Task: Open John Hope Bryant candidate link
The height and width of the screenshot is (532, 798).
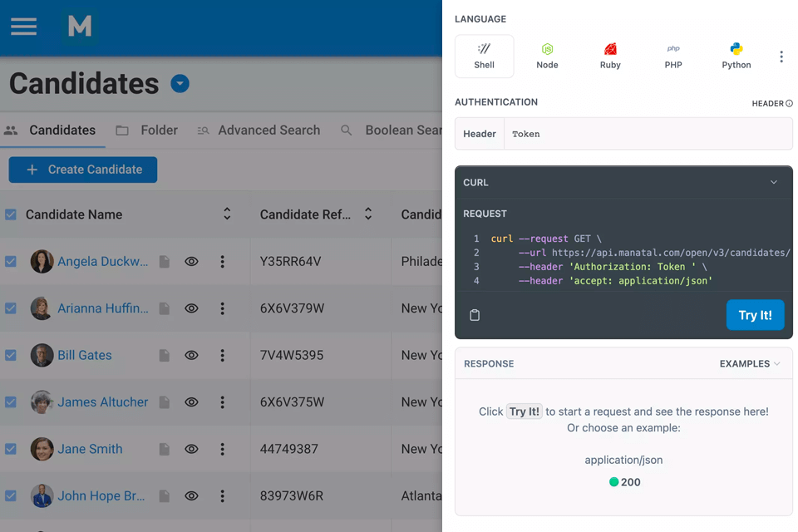Action: click(101, 495)
